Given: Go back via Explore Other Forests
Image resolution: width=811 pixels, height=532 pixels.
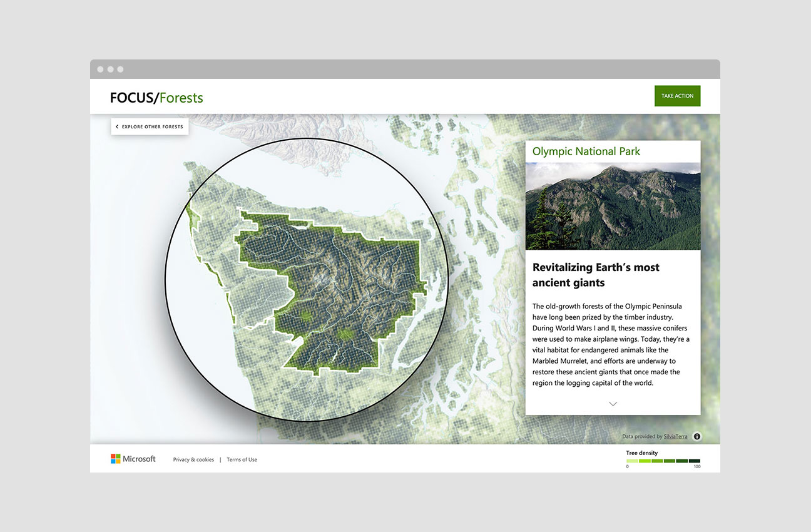Looking at the screenshot, I should (x=150, y=126).
